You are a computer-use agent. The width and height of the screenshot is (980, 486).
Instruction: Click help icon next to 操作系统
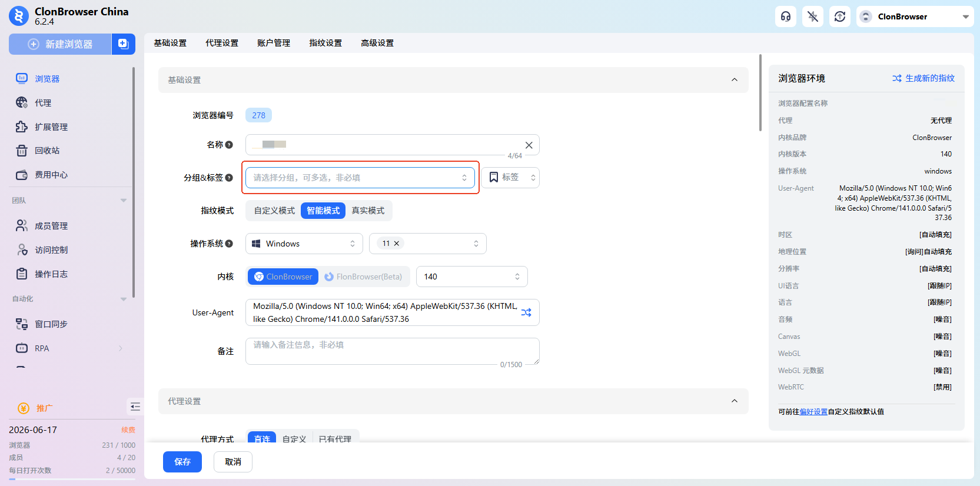[x=229, y=244]
